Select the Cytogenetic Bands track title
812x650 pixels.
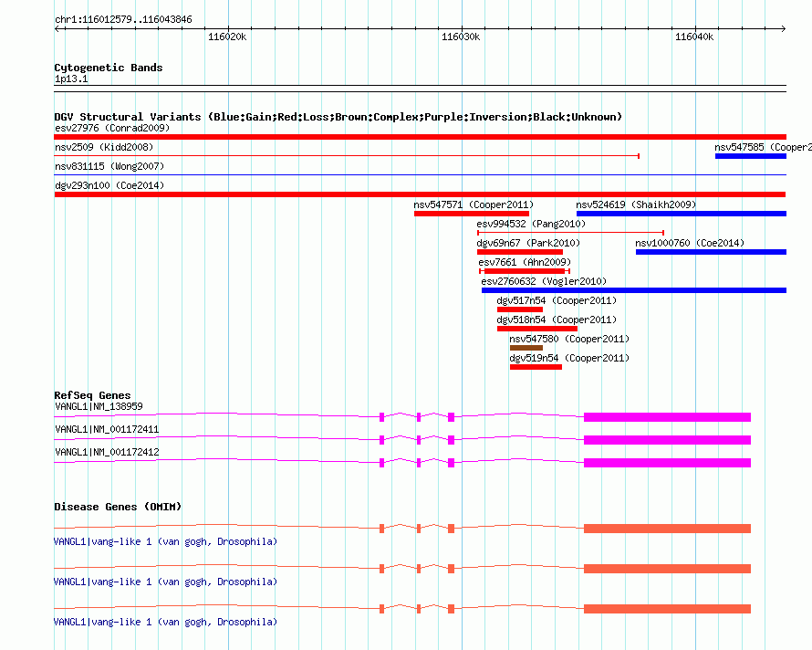point(109,68)
